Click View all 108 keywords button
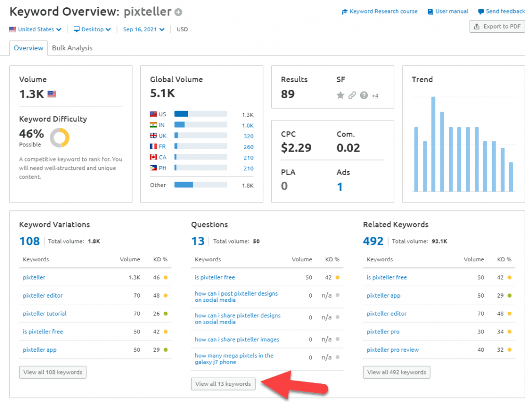This screenshot has height=402, width=532. coord(52,372)
